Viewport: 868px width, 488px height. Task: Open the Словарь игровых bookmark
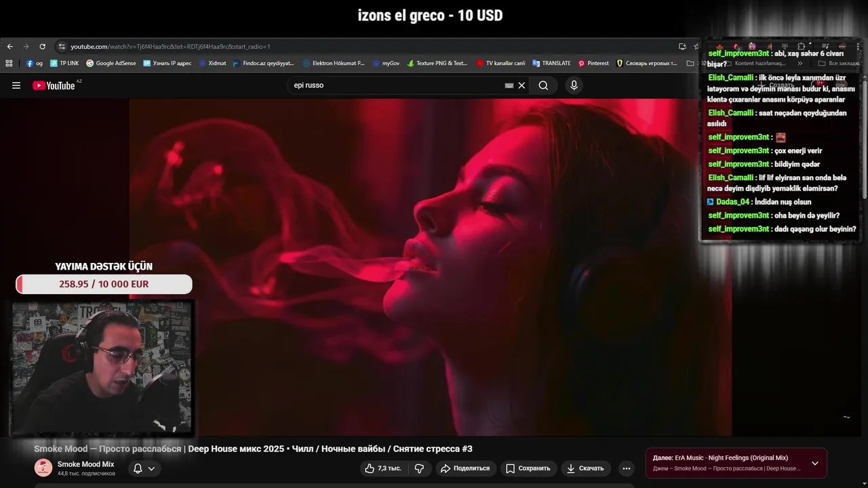pos(647,63)
